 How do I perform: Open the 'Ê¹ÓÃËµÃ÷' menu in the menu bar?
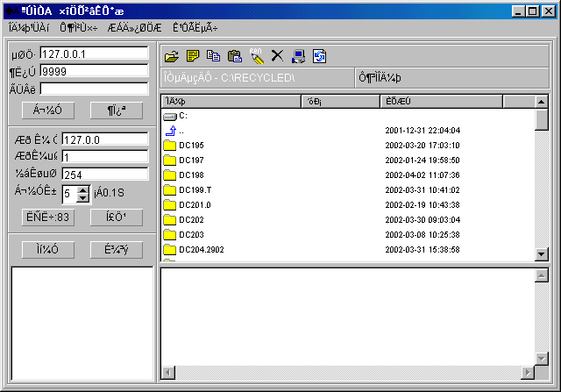click(195, 27)
